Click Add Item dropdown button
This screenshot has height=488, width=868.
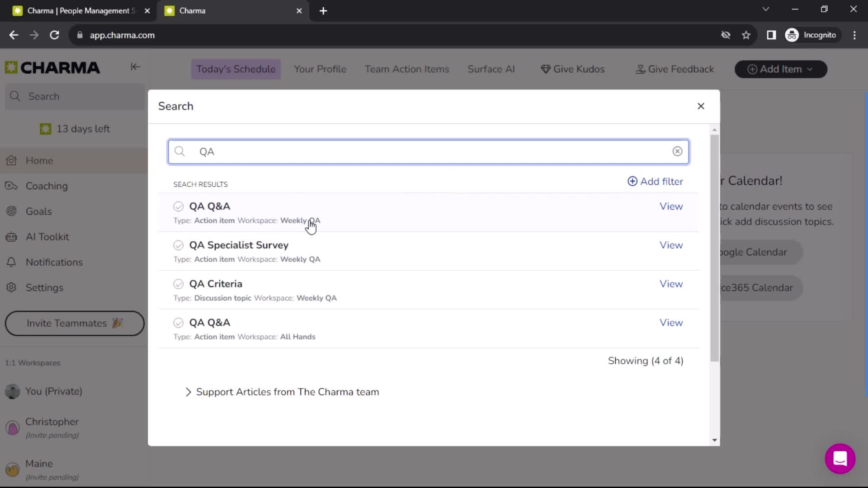point(781,69)
